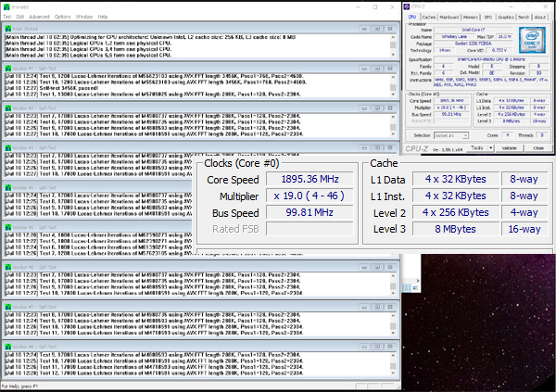Switch to the About tab in CPU-Z
556x392 pixels.
tap(540, 17)
